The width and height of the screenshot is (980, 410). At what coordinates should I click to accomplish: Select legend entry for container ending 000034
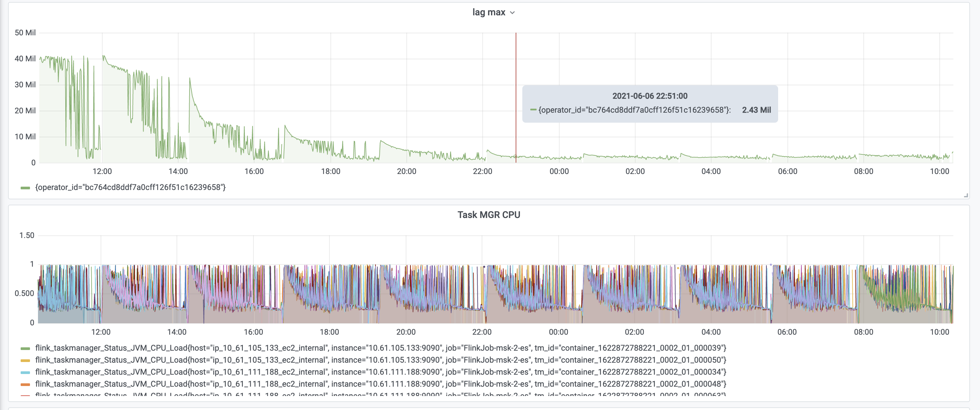(x=380, y=372)
